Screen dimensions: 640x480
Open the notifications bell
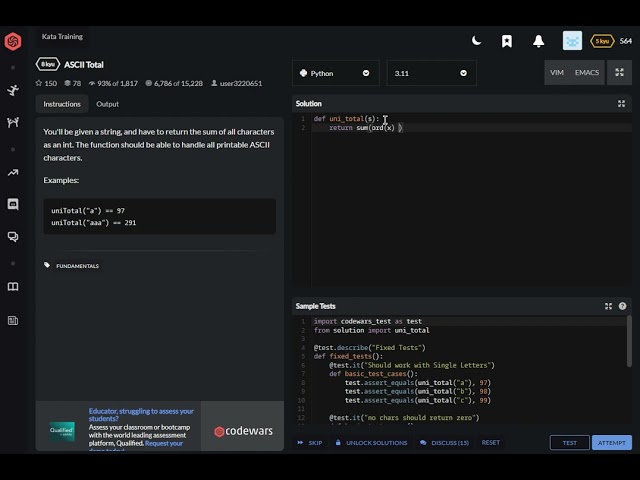point(538,41)
